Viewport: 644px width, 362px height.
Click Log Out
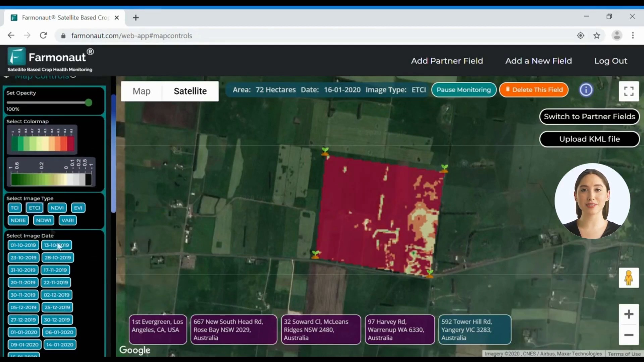(x=611, y=61)
